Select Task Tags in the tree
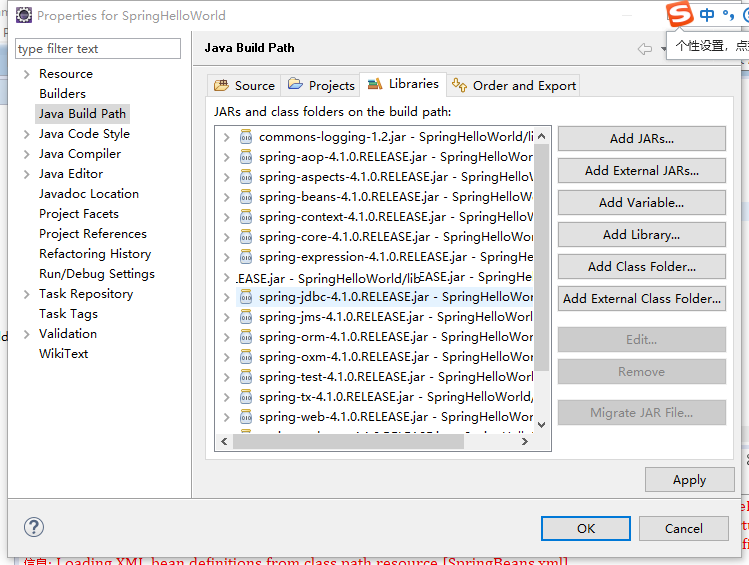 coord(68,314)
